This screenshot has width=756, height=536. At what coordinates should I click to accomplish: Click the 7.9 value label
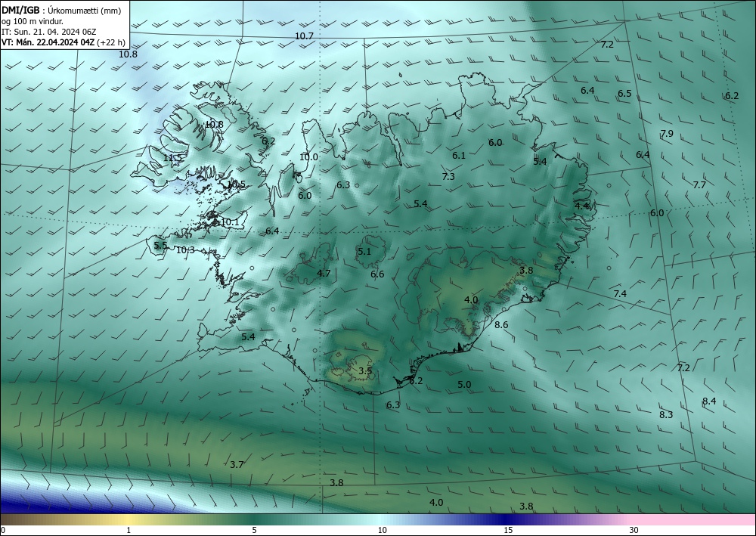667,134
